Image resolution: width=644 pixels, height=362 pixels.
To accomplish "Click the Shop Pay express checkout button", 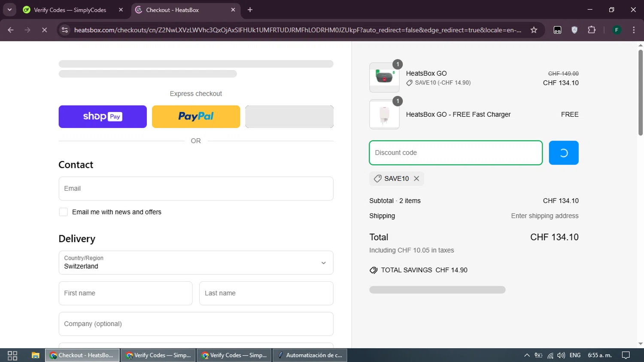I will (103, 116).
